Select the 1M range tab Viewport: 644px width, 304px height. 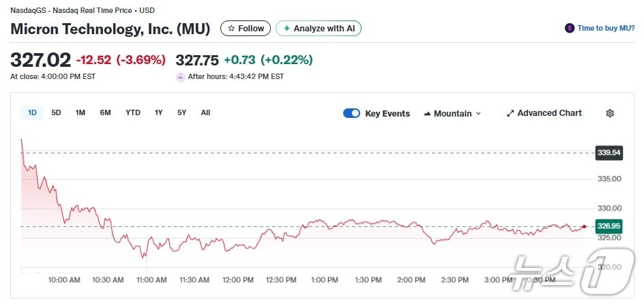click(80, 112)
